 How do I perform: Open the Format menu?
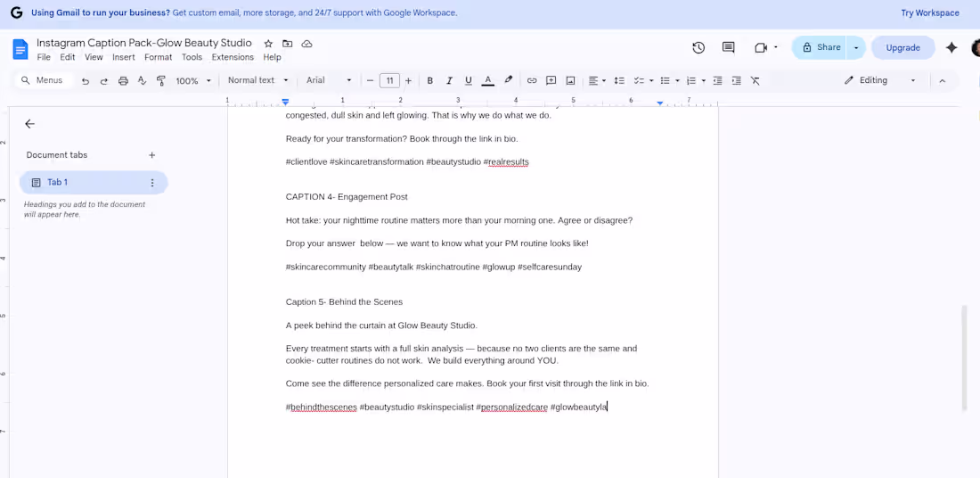pyautogui.click(x=158, y=57)
